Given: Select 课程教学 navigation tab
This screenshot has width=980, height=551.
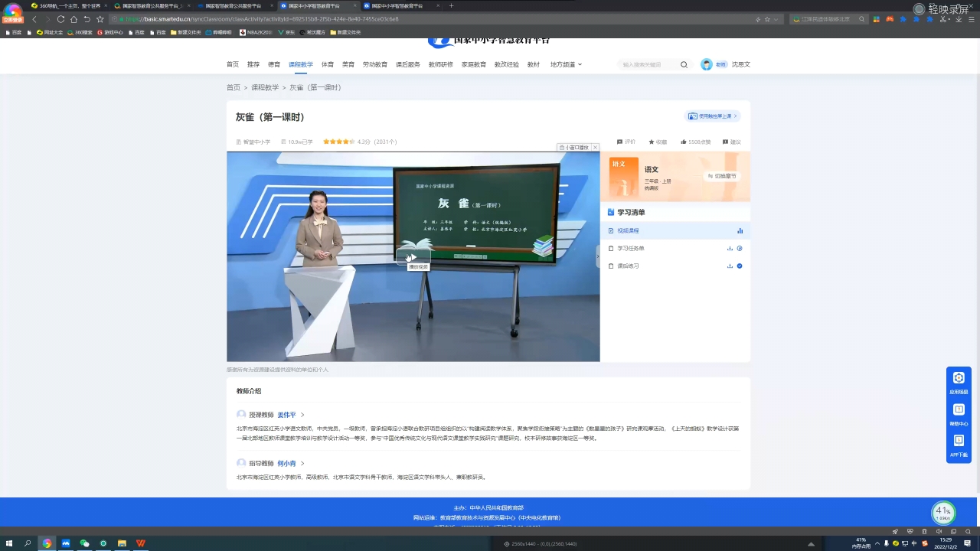Looking at the screenshot, I should [301, 65].
